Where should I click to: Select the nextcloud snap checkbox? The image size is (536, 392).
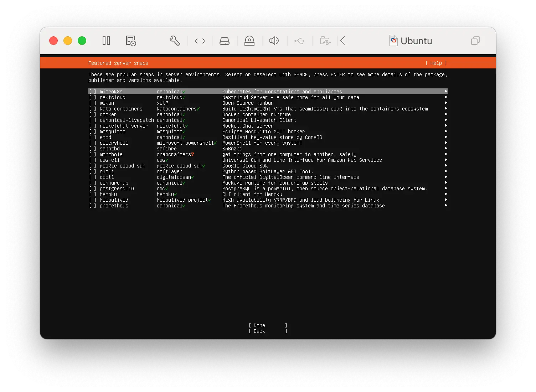pos(93,97)
